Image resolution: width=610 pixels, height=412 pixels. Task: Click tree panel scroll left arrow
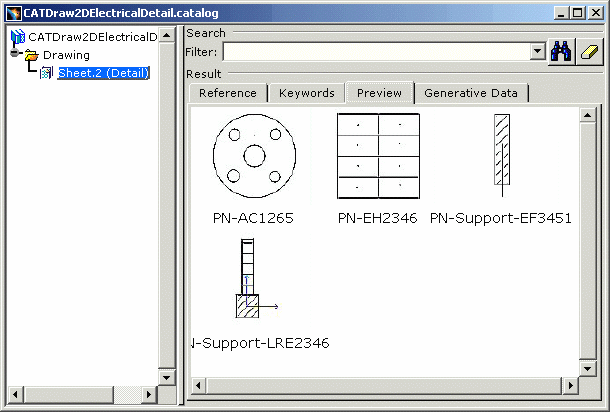click(16, 394)
